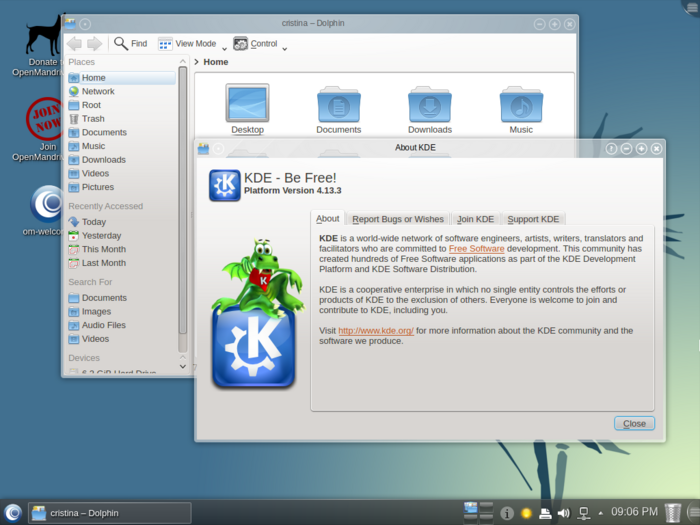Switch to the About tab
Screen dimensions: 700x525
[x=328, y=219]
